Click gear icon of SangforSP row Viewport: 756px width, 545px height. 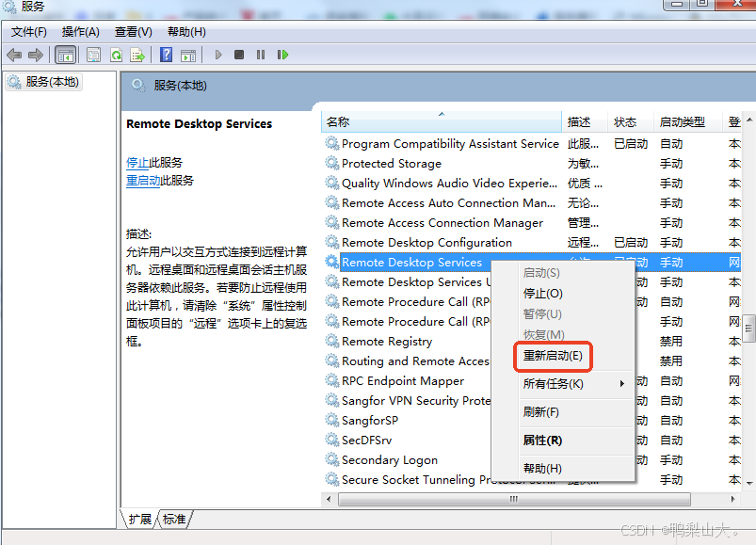(x=331, y=420)
